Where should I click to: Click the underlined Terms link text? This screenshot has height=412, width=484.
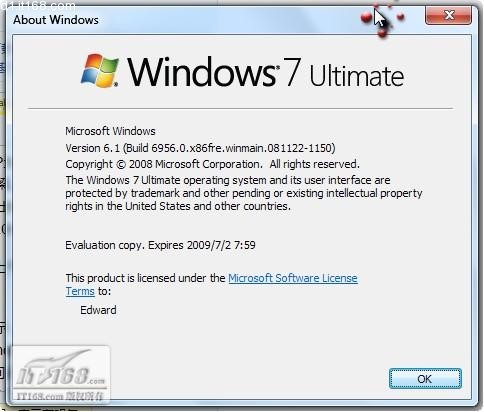80,291
